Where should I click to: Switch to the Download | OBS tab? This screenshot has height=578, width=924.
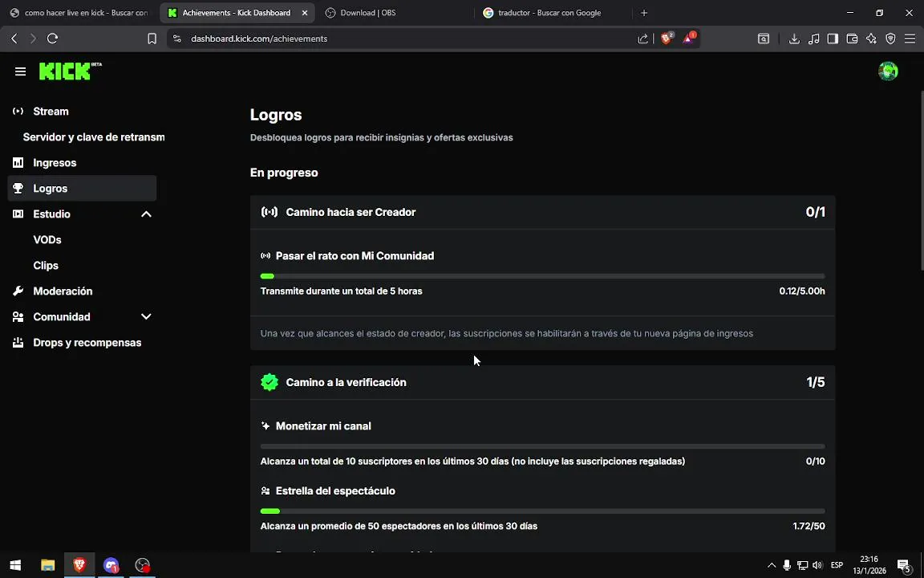click(x=367, y=13)
